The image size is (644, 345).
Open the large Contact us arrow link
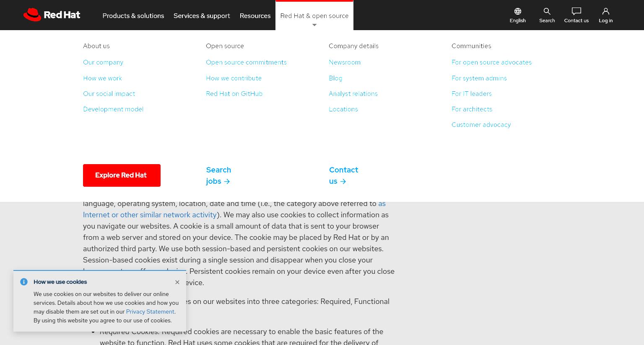pyautogui.click(x=343, y=175)
